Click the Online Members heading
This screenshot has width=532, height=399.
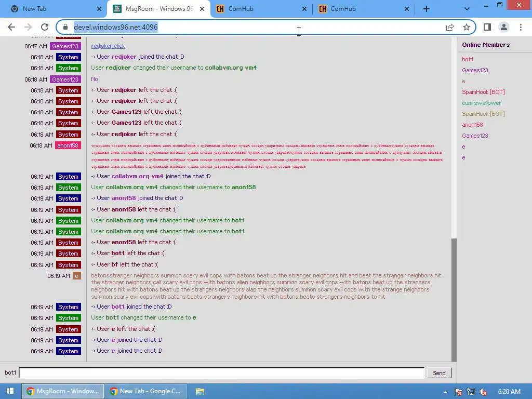486,45
